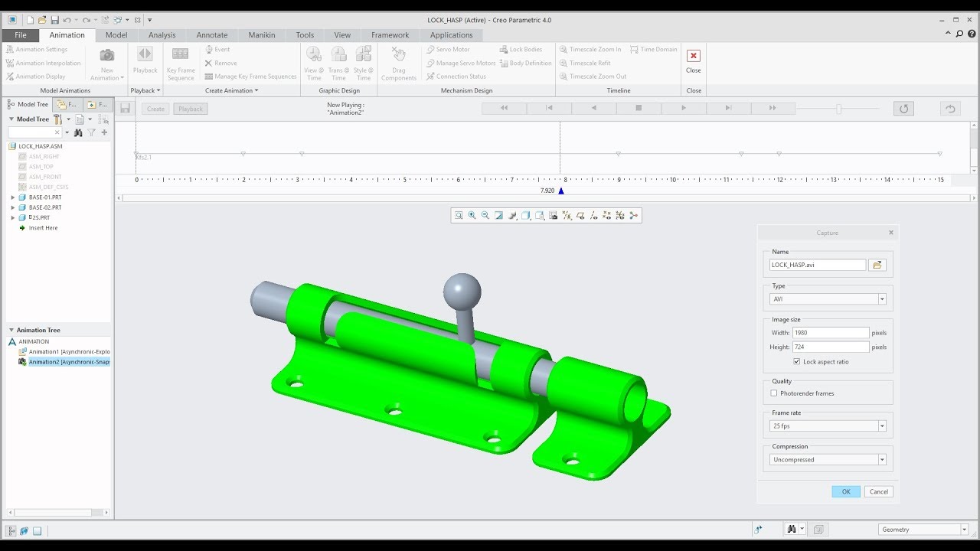
Task: Click the Animation Settings command
Action: 37,49
